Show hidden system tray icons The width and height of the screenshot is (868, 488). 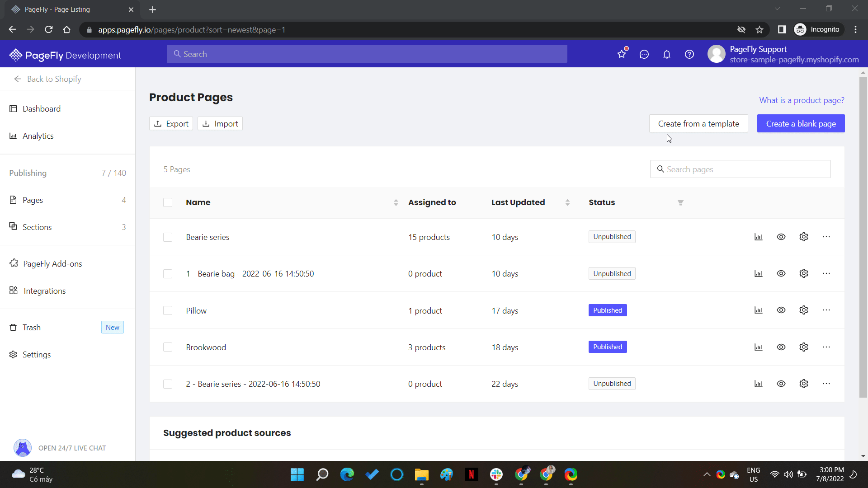pos(707,474)
